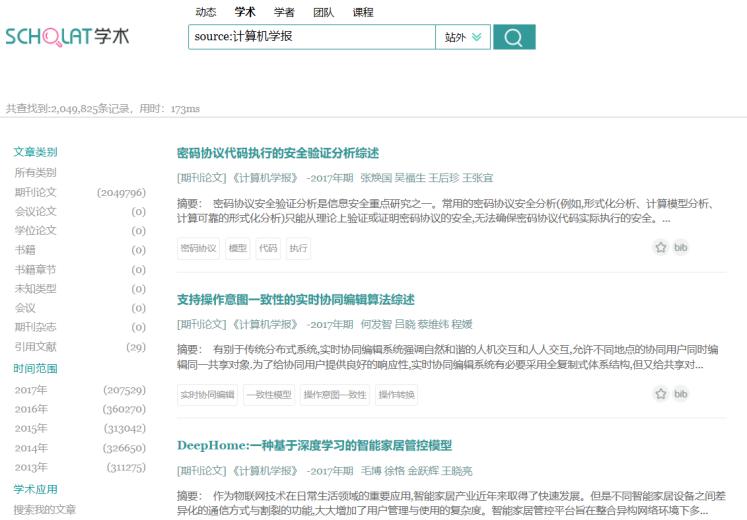Click the bib icon of the first article

[681, 247]
